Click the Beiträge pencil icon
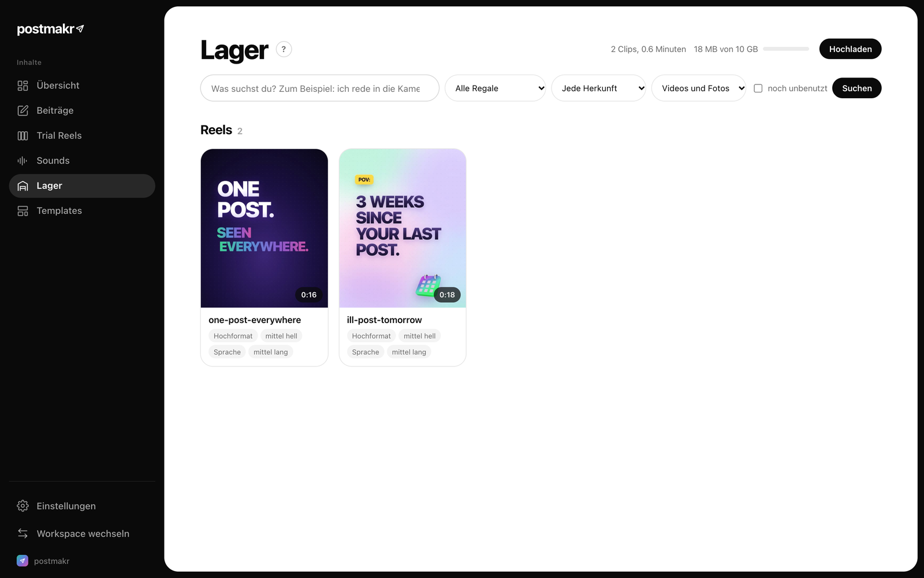924x578 pixels. point(23,110)
